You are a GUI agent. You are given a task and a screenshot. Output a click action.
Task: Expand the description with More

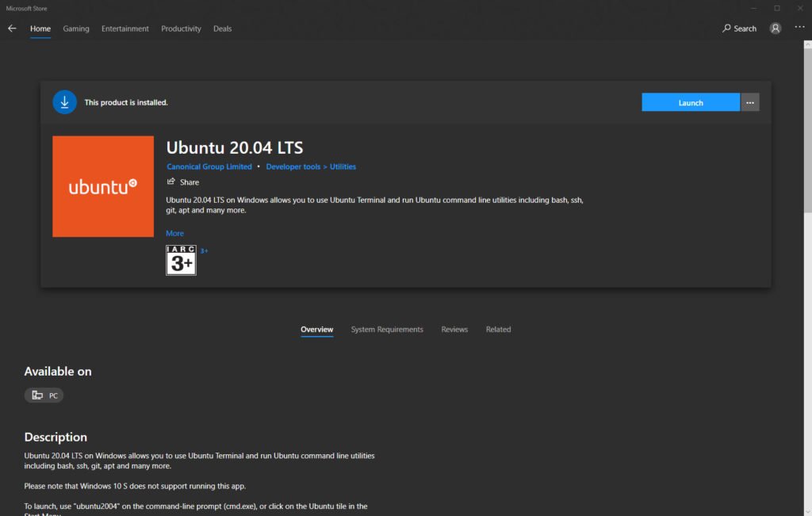point(174,233)
